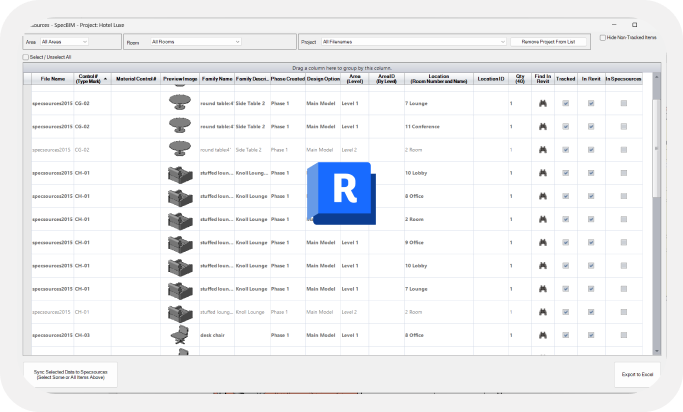Click the Qty column header

pyautogui.click(x=520, y=79)
